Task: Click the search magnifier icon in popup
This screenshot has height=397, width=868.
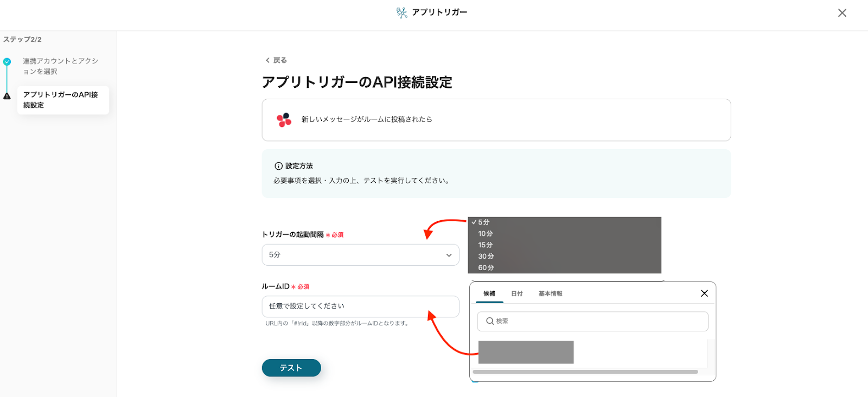Action: [x=490, y=321]
